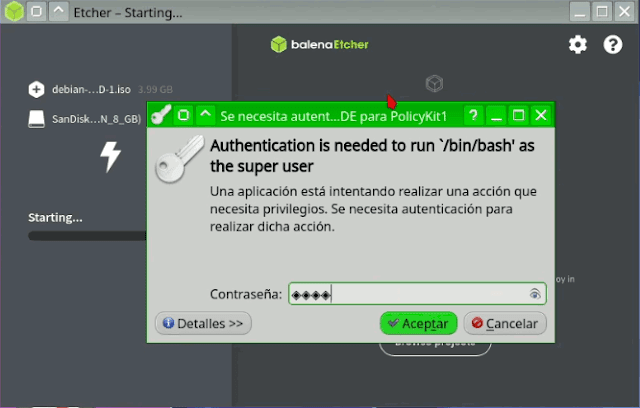Click the keep-above square button in Etcher title bar
The width and height of the screenshot is (640, 408).
[x=36, y=11]
